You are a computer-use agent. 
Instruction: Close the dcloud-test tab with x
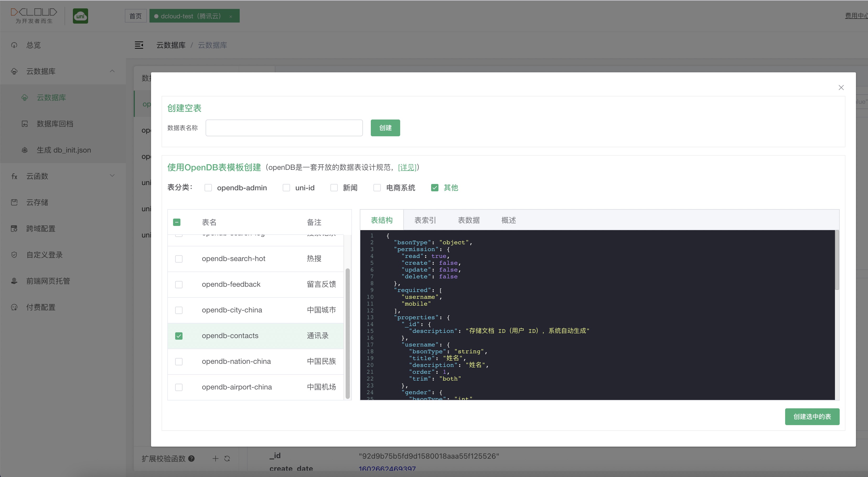(x=231, y=17)
